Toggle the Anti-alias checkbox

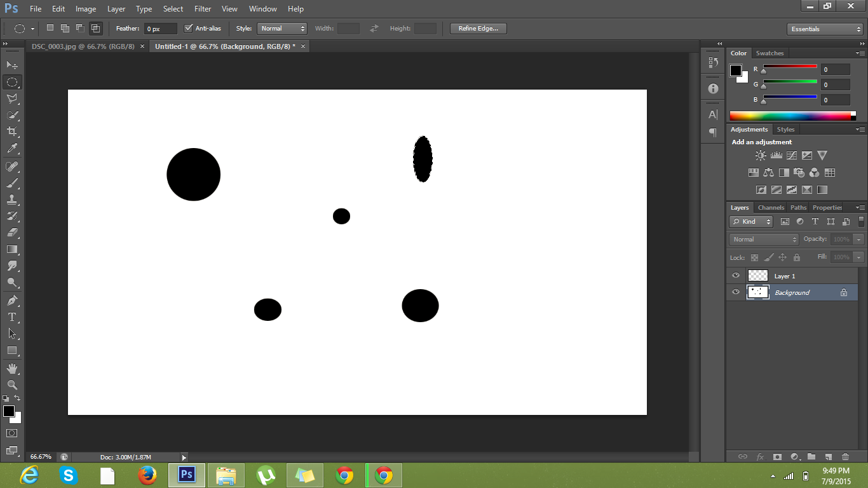click(188, 29)
